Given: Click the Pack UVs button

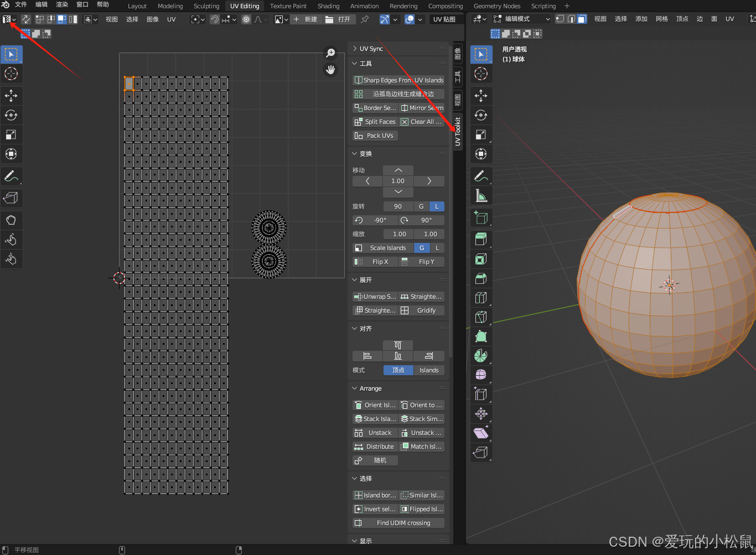Looking at the screenshot, I should coord(375,136).
